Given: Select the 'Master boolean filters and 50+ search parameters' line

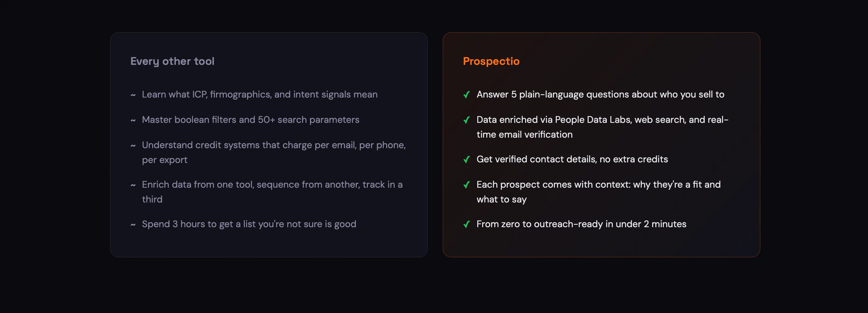Looking at the screenshot, I should click(250, 120).
